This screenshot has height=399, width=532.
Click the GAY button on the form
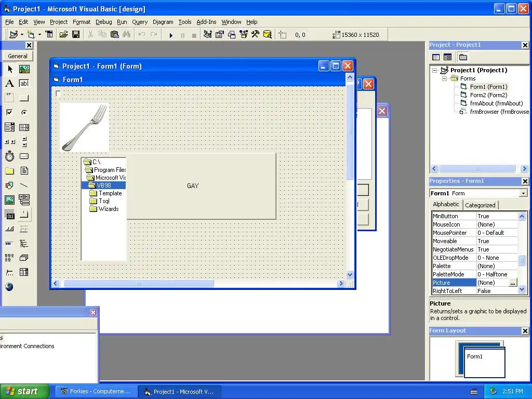[201, 186]
